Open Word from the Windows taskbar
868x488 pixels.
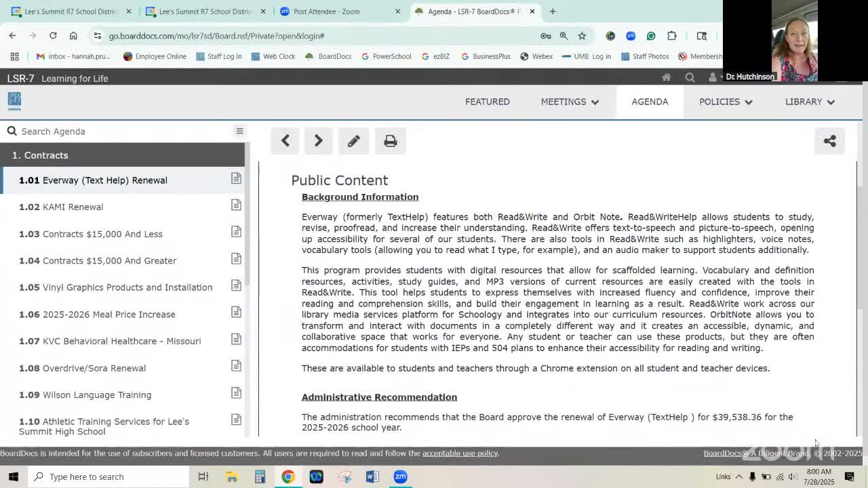pos(372,476)
